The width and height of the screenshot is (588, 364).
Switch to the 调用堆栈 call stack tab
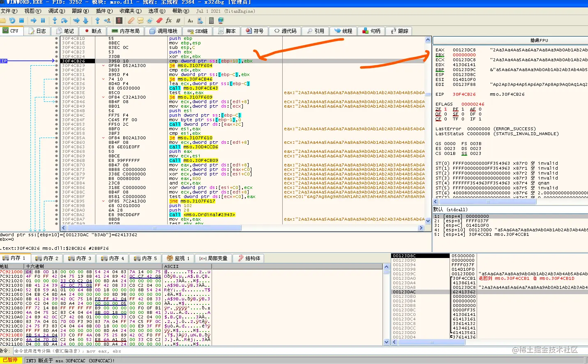tap(163, 31)
